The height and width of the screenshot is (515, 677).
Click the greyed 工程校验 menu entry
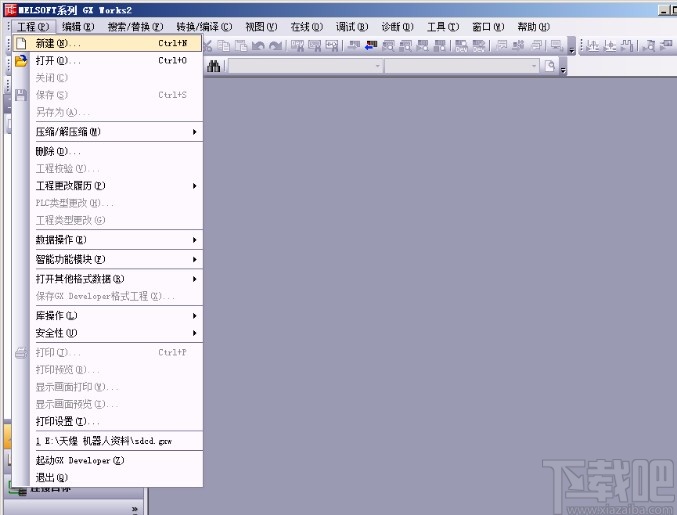pos(116,168)
